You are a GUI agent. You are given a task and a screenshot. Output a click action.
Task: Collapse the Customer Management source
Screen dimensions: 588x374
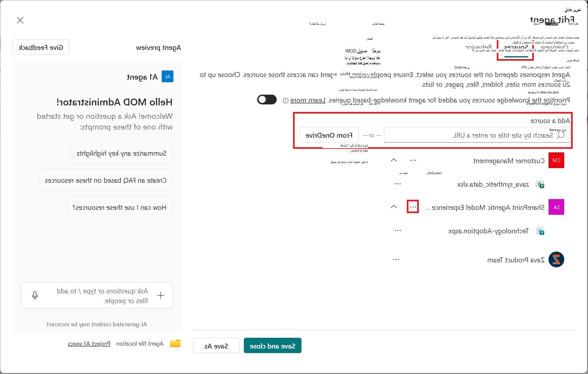394,160
